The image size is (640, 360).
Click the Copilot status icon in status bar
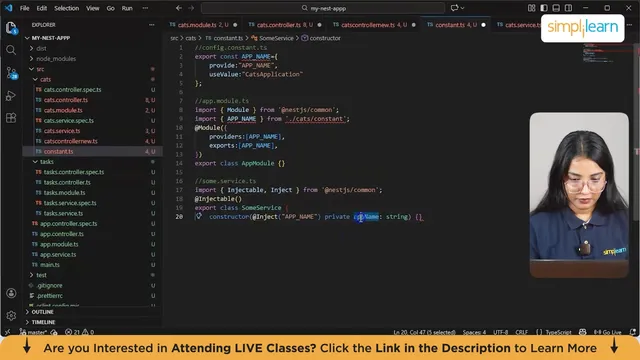pos(582,332)
